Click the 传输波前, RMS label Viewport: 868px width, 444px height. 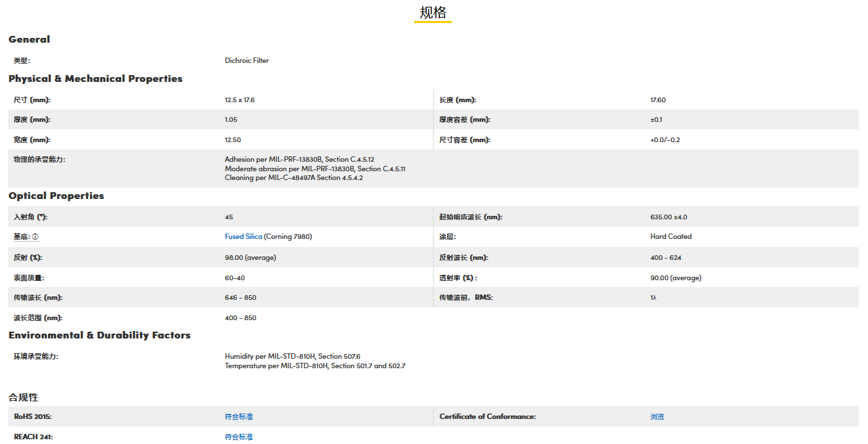pos(467,298)
